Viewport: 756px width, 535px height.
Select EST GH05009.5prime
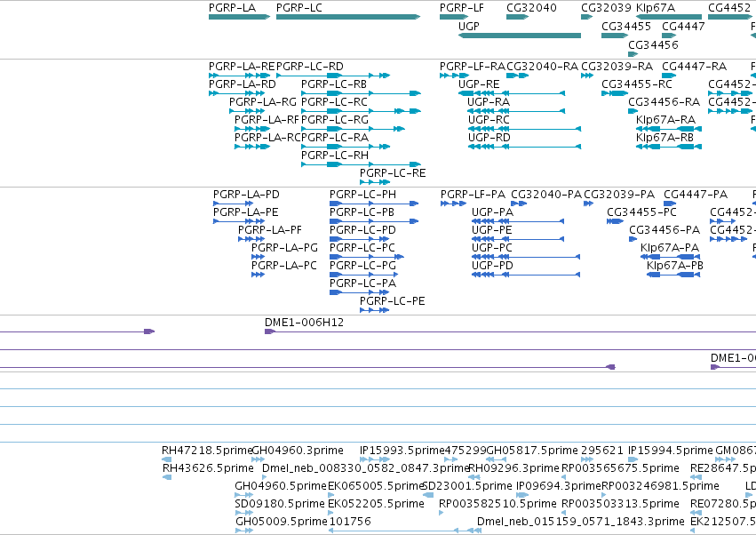click(244, 531)
